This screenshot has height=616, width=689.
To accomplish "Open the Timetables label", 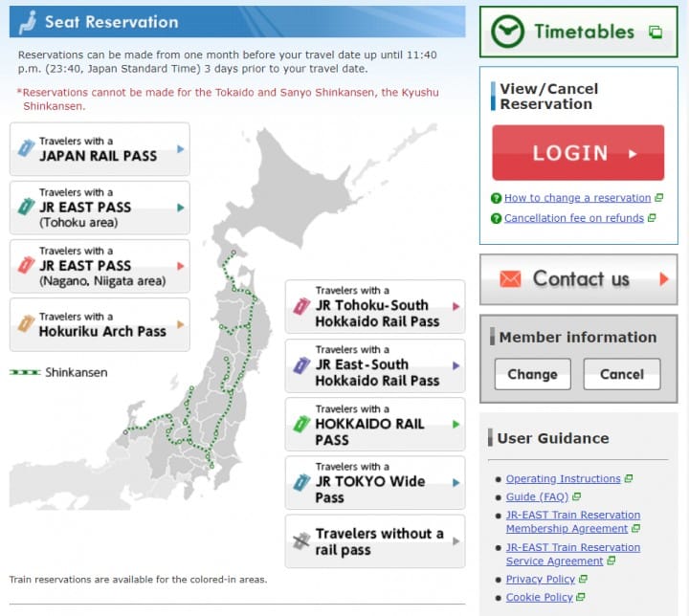I will pos(585,32).
